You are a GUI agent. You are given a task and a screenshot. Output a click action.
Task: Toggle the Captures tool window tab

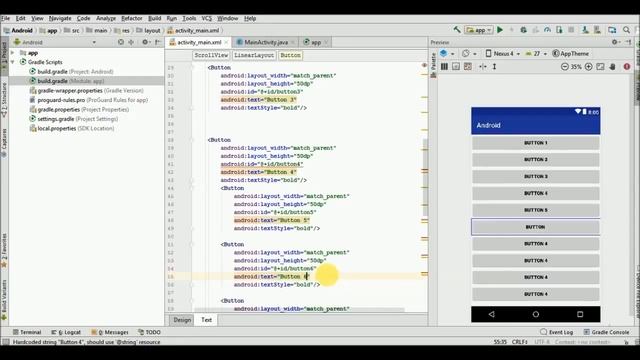(x=4, y=143)
